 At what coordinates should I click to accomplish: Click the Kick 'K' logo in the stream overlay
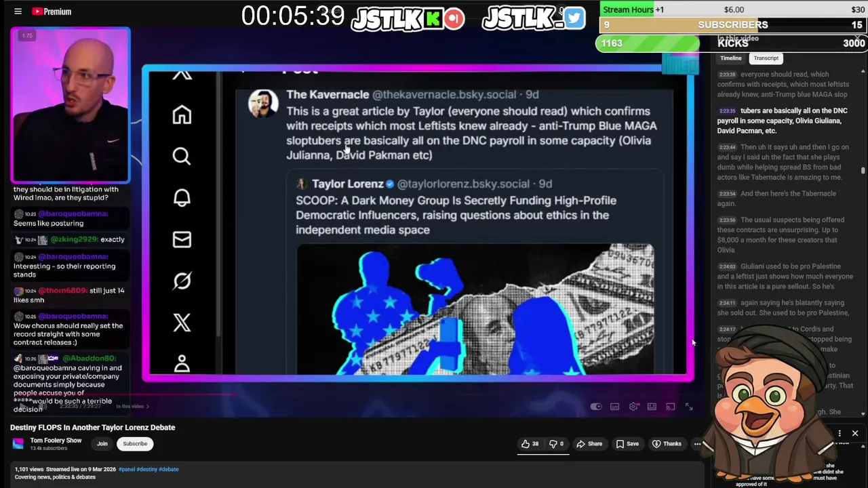pyautogui.click(x=433, y=18)
